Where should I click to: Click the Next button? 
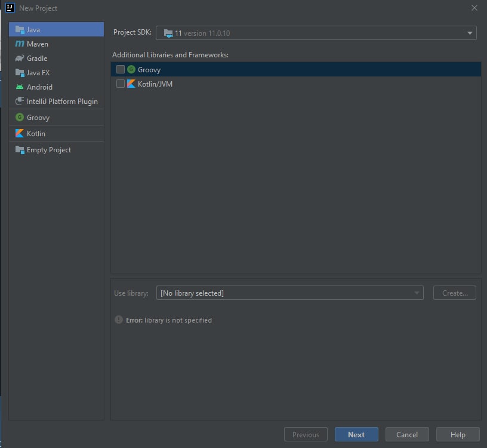click(356, 434)
